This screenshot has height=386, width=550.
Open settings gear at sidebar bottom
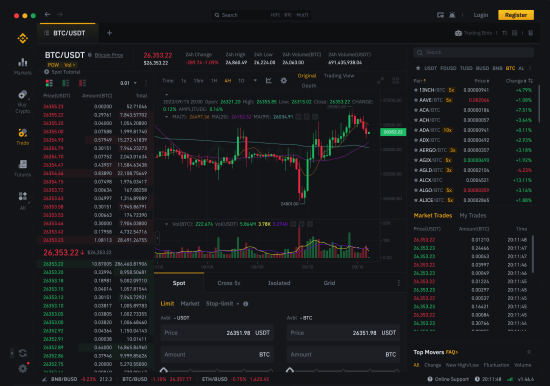23,368
